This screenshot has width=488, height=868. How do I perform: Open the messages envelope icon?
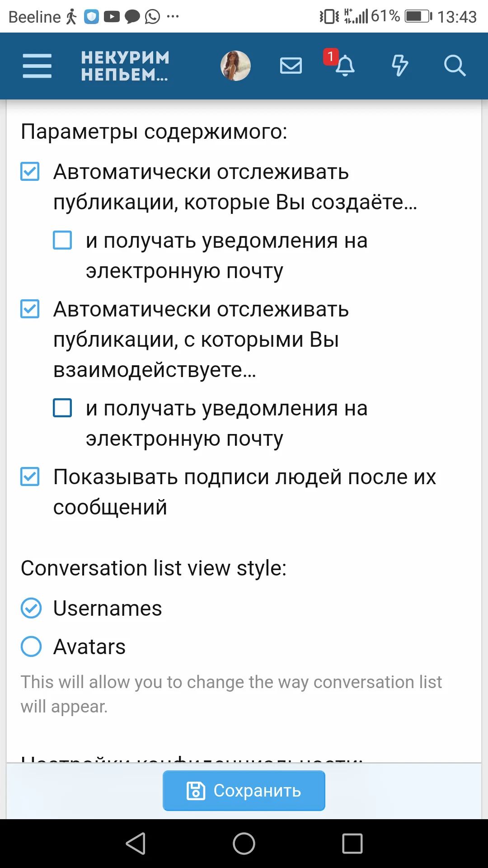tap(291, 66)
